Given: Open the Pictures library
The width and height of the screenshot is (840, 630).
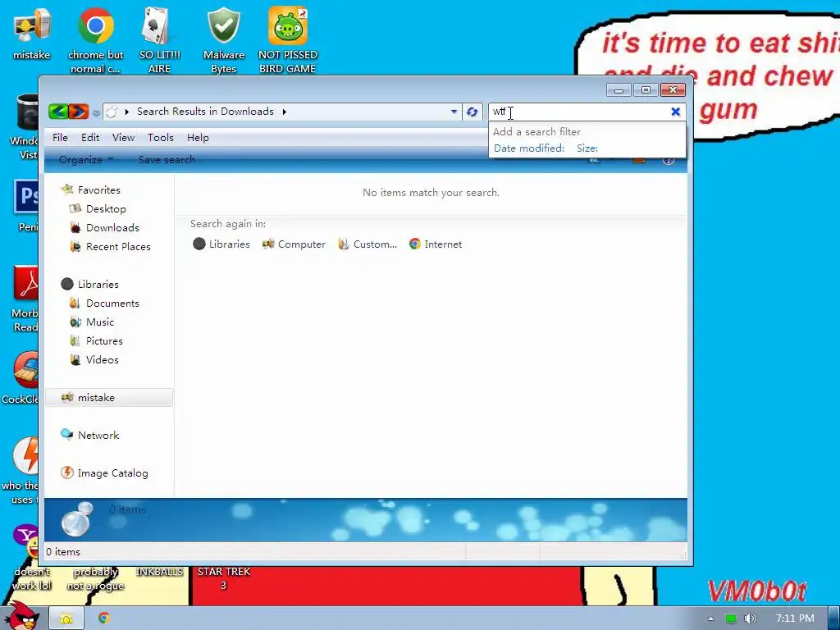Looking at the screenshot, I should (96, 340).
